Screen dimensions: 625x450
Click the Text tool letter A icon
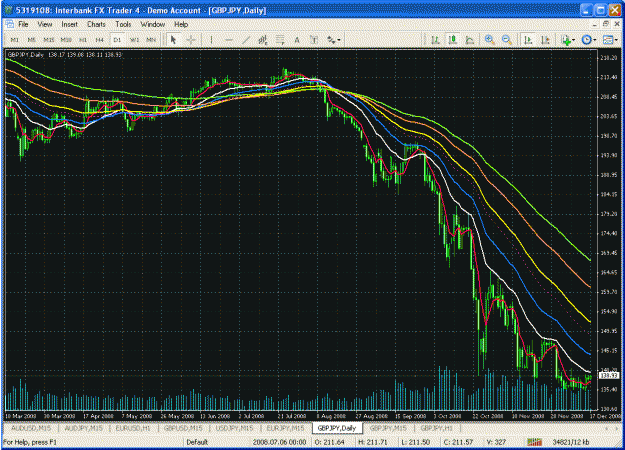click(x=297, y=40)
